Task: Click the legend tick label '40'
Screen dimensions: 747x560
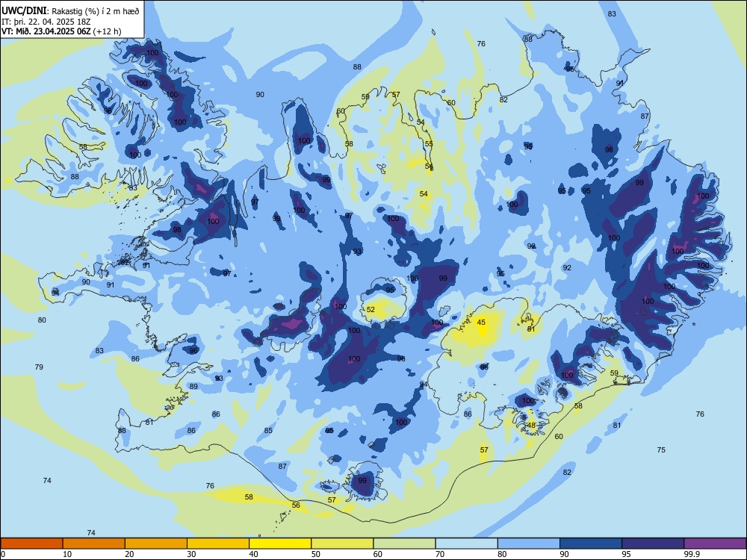Action: 253,554
